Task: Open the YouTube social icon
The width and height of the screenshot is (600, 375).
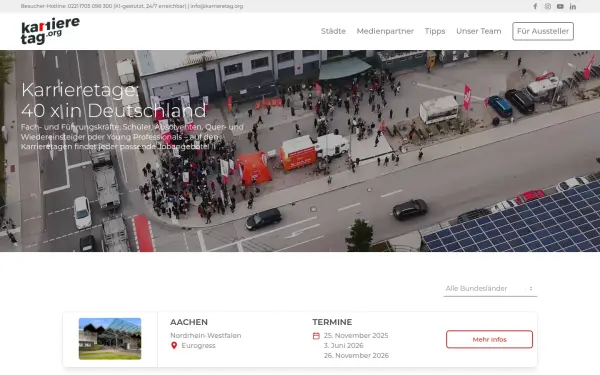Action: coord(560,6)
